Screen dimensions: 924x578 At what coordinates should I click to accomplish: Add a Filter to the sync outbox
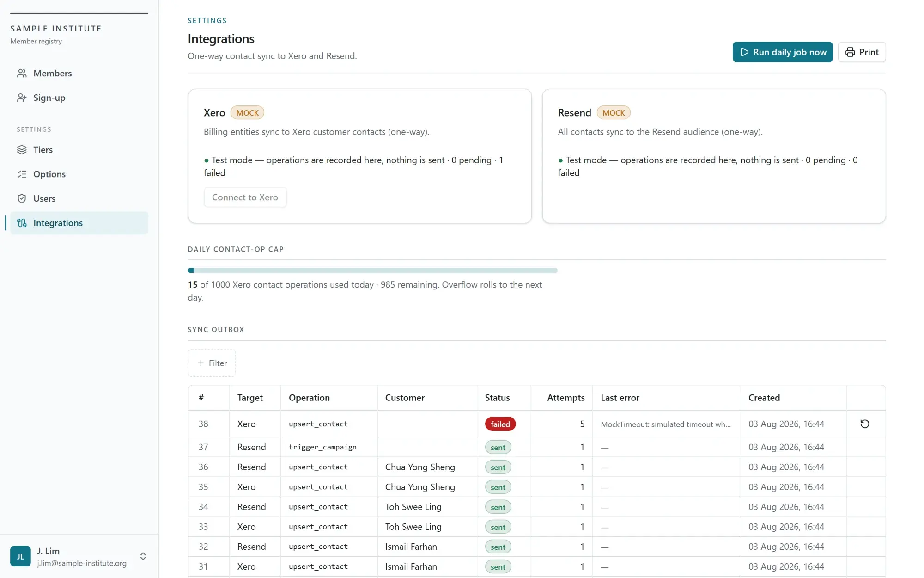tap(212, 363)
